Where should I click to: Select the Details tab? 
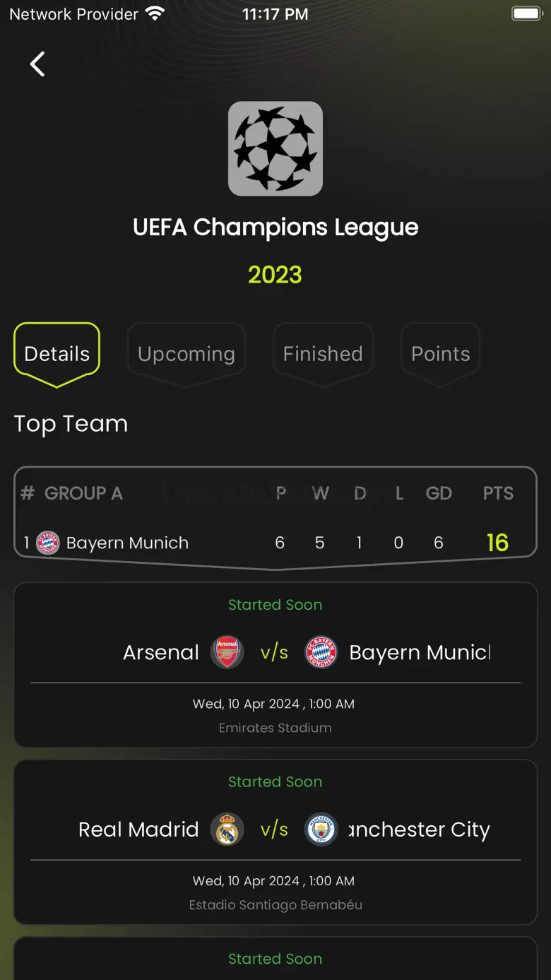click(x=57, y=353)
